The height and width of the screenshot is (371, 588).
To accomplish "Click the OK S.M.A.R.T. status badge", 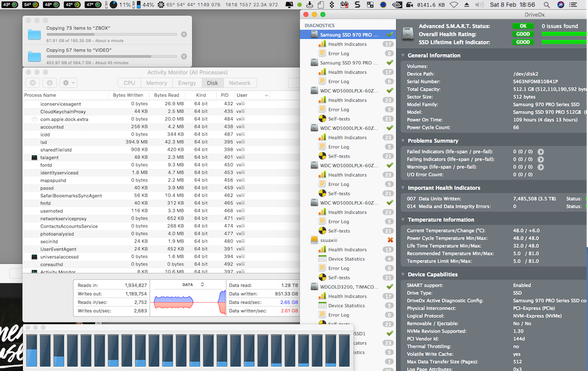I will pyautogui.click(x=523, y=26).
